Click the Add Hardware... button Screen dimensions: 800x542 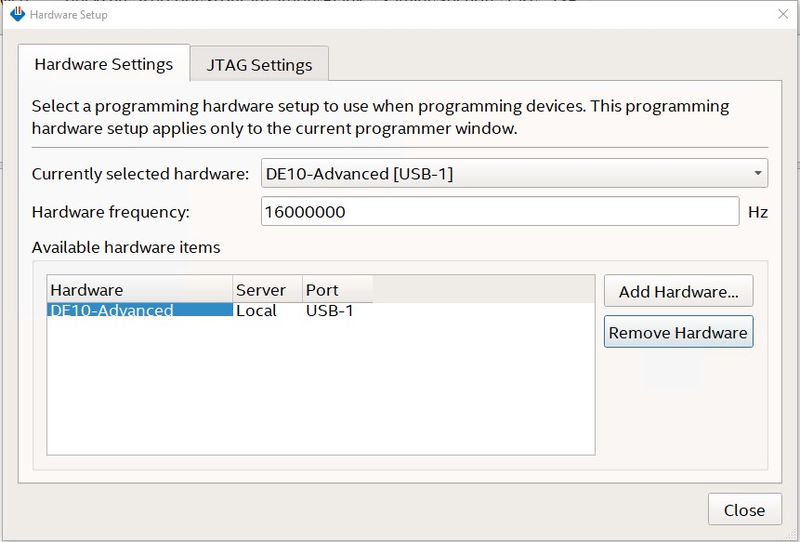tap(679, 291)
